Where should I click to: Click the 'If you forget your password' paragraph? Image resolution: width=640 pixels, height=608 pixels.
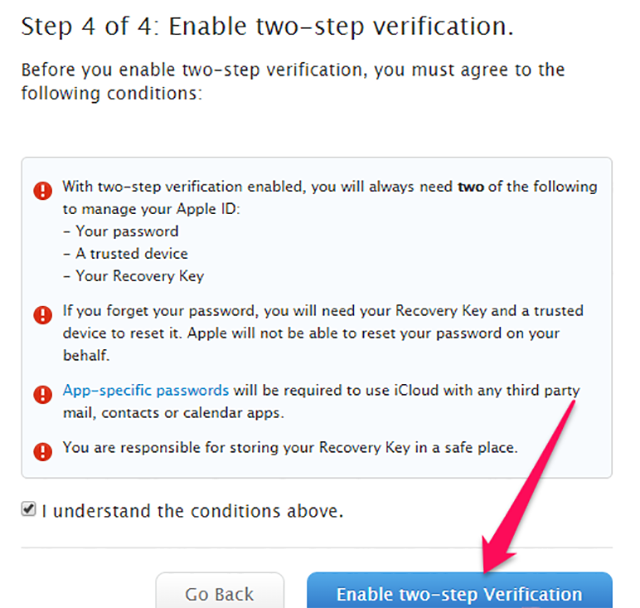323,333
